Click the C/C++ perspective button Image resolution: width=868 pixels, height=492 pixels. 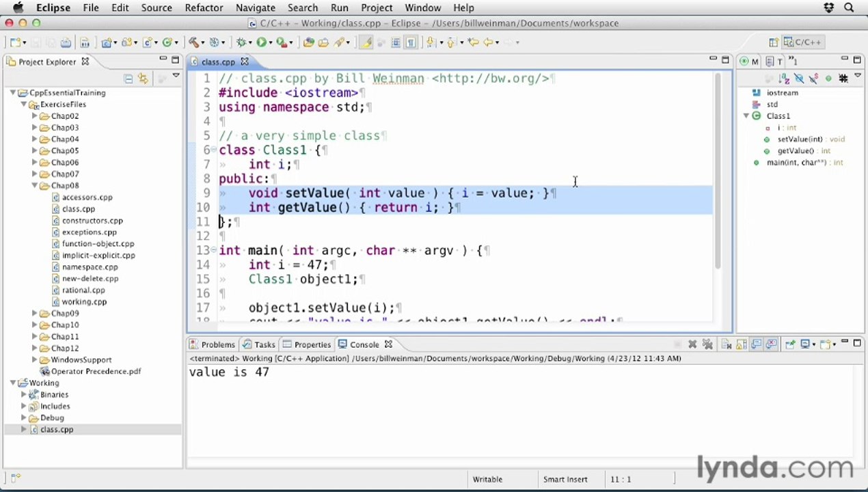[803, 42]
